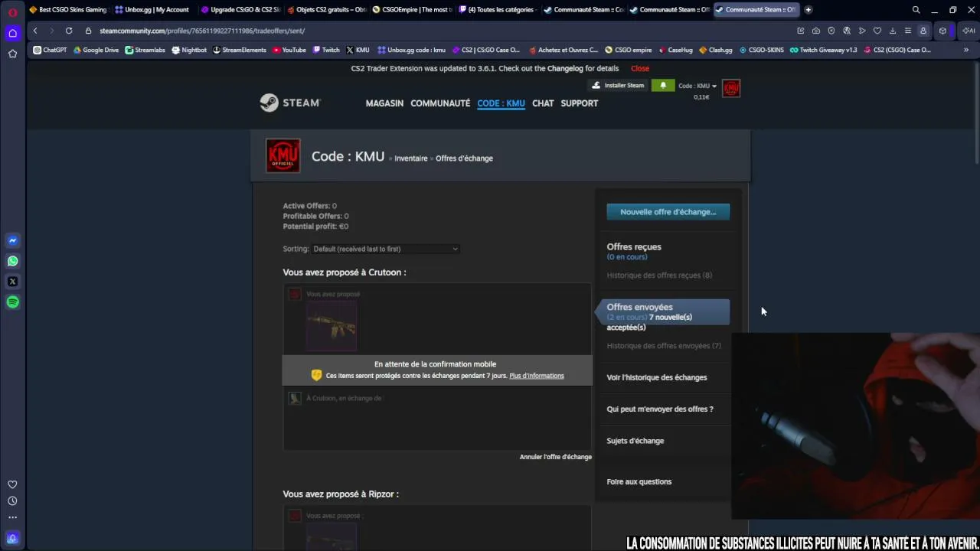Open the downloads icon in browser toolbar

(x=893, y=31)
